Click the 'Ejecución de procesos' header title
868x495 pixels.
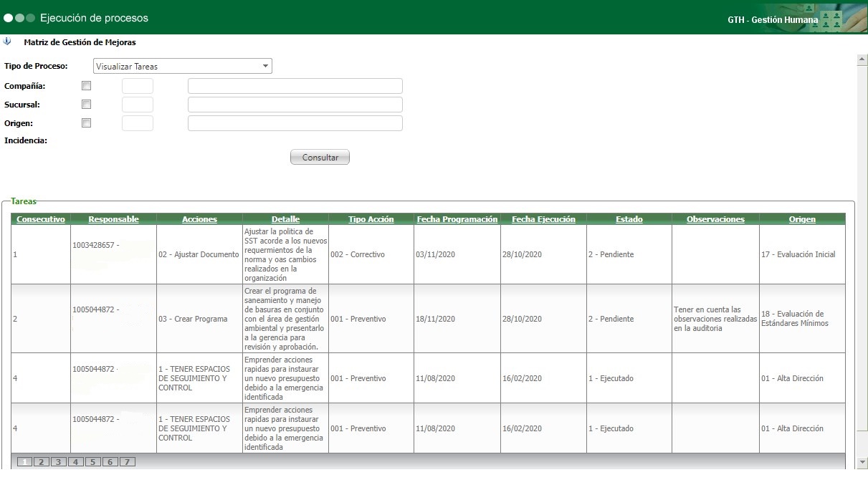[94, 17]
